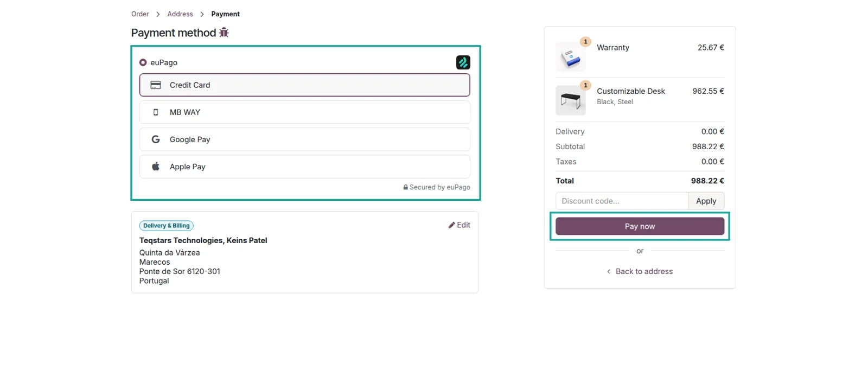868x382 pixels.
Task: Click the Customizable Desk product name
Action: [x=631, y=91]
